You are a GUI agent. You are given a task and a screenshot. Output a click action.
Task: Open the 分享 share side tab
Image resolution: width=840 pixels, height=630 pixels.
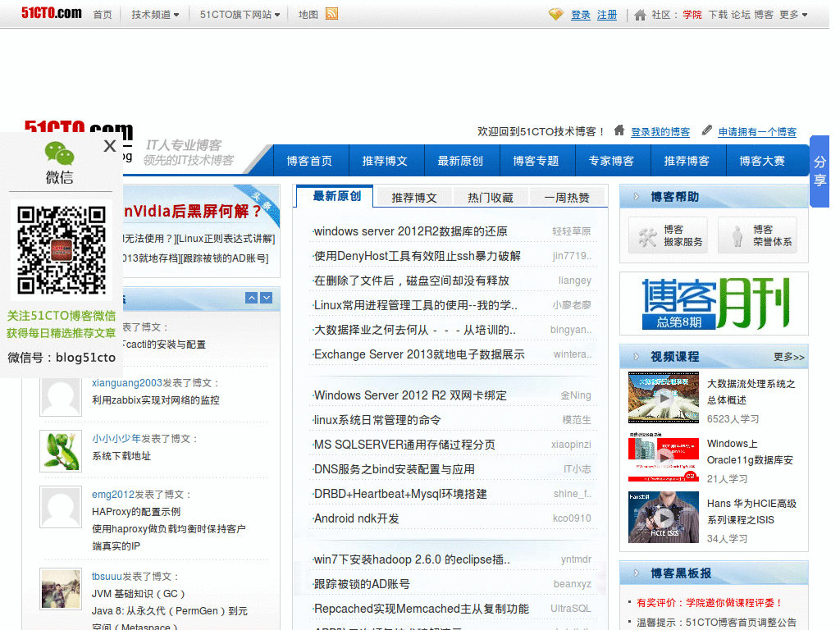pos(819,171)
